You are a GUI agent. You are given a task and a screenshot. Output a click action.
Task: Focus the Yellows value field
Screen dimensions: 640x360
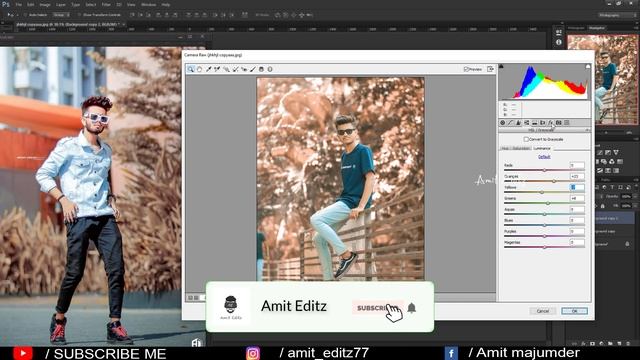pos(577,187)
